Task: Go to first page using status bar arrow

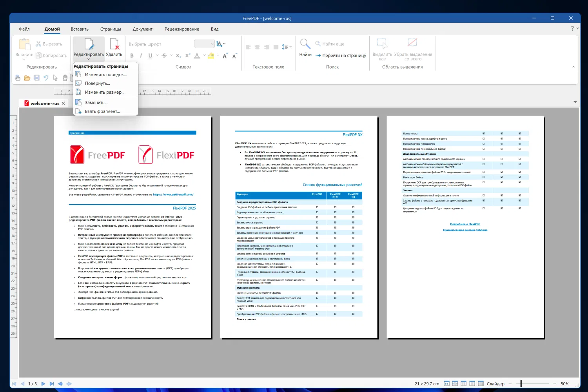Action: [14, 384]
